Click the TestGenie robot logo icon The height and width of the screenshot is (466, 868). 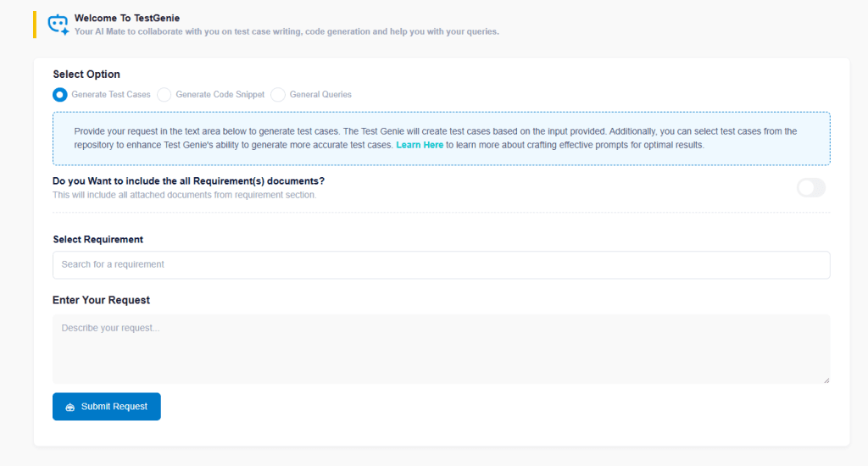58,25
